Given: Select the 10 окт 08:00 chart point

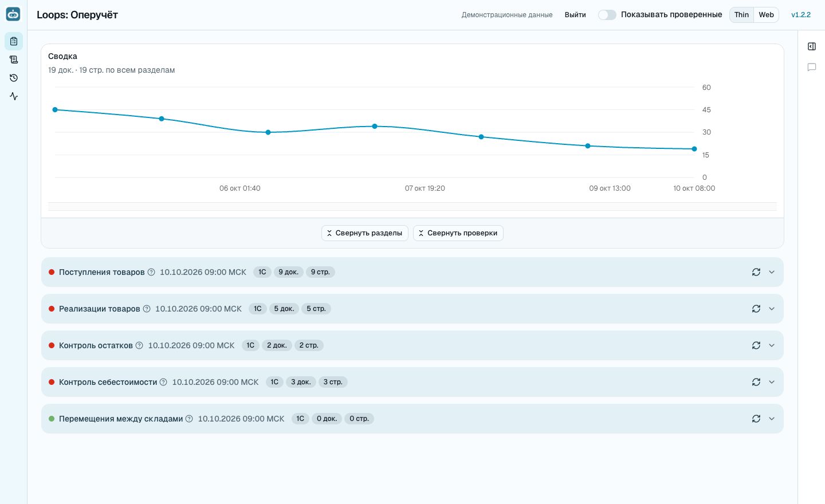Looking at the screenshot, I should click(694, 149).
